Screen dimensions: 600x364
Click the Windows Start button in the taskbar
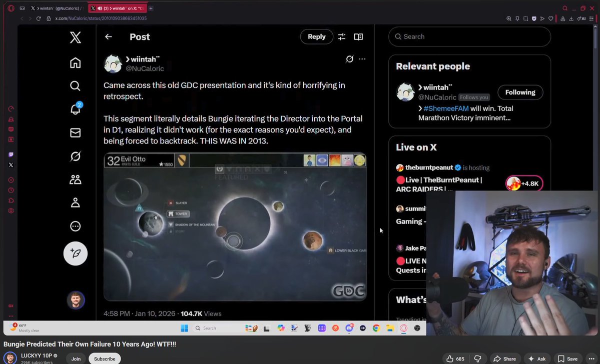pos(184,328)
